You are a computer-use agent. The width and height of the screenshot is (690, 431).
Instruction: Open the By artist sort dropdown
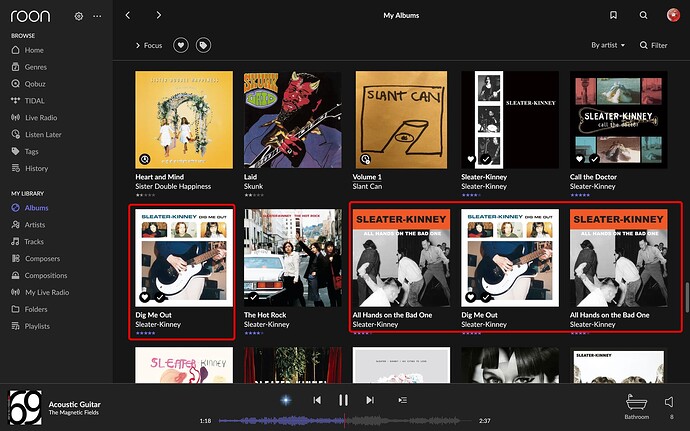click(x=608, y=45)
